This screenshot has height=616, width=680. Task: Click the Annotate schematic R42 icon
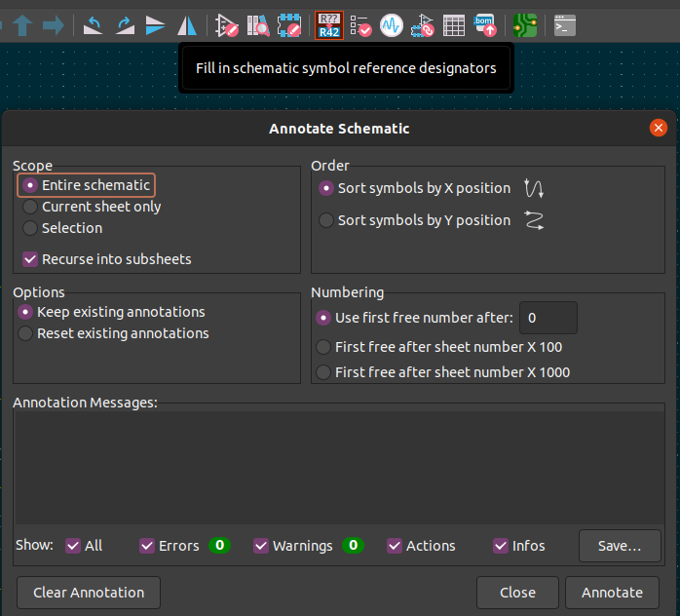[x=329, y=25]
